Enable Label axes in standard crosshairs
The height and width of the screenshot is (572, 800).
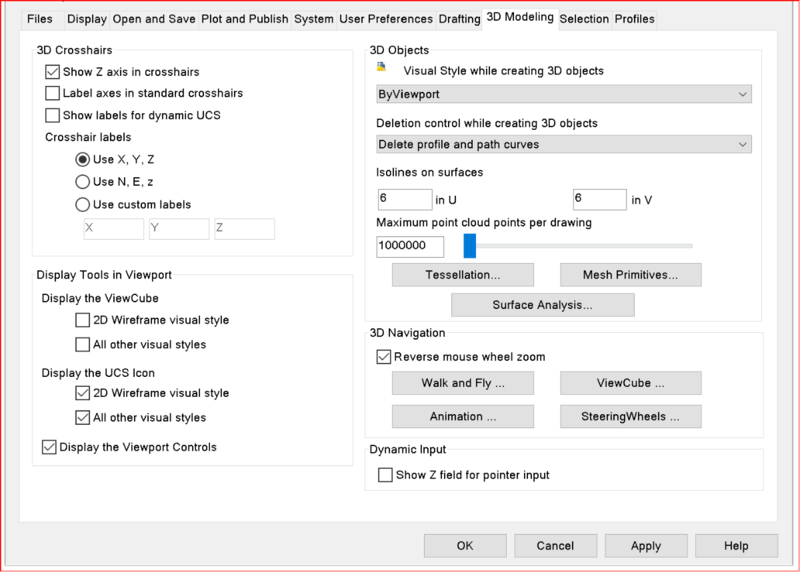53,93
